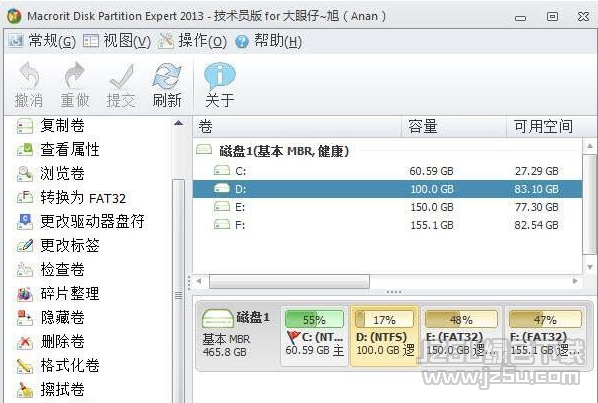Click the 删除卷 operation label

[63, 342]
